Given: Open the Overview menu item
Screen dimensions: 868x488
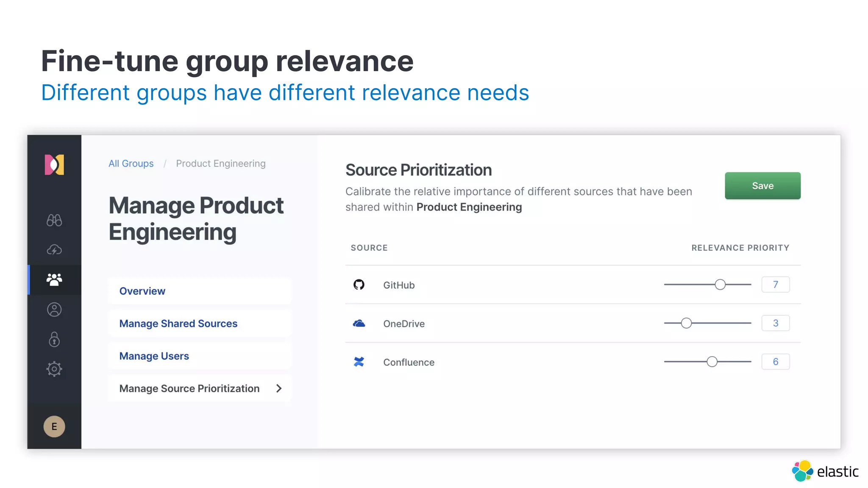Looking at the screenshot, I should click(200, 291).
